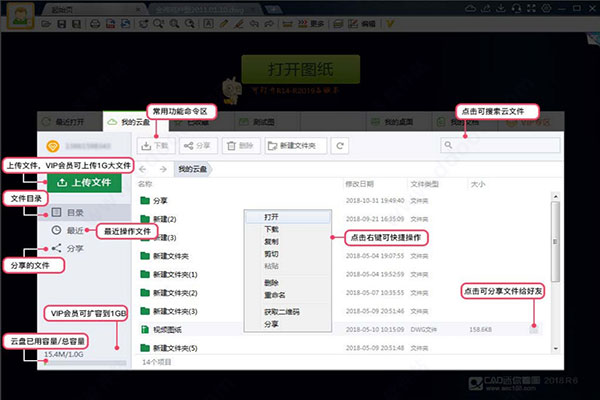
Task: Refresh the cloud file list
Action: (340, 146)
